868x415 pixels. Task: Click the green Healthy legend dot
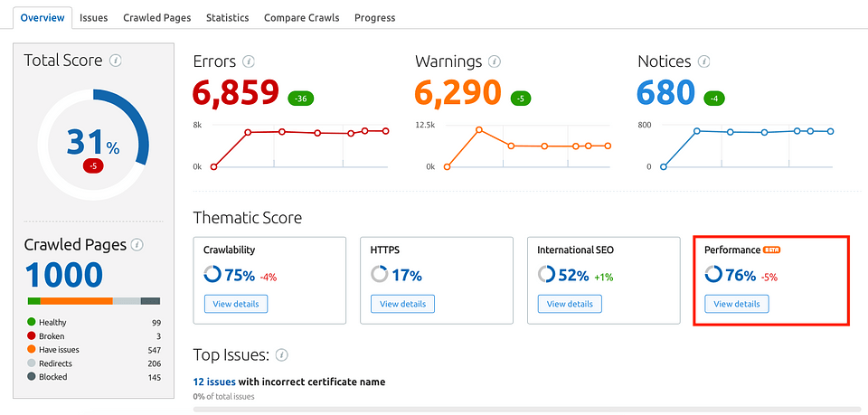tap(31, 322)
